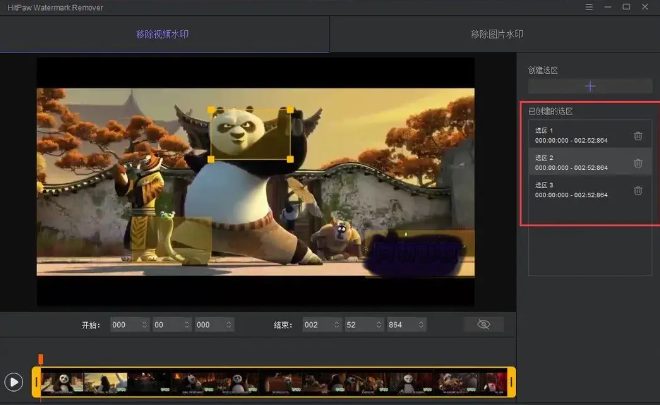The height and width of the screenshot is (405, 660).
Task: Click the end time hours field showing 002
Action: pos(314,325)
